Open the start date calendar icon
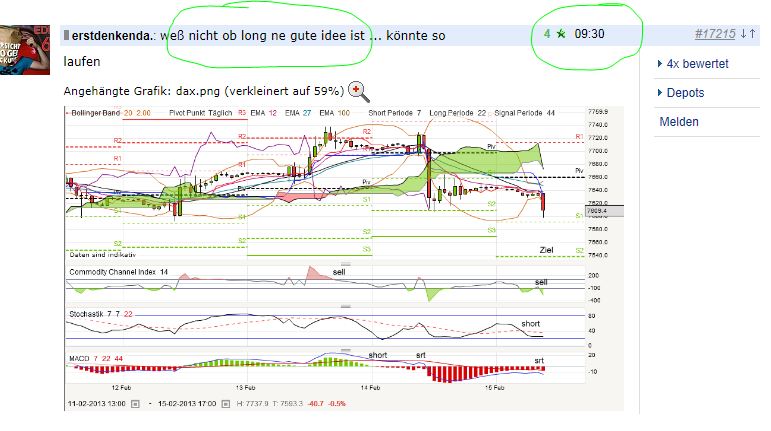The width and height of the screenshot is (771, 431). click(x=135, y=403)
